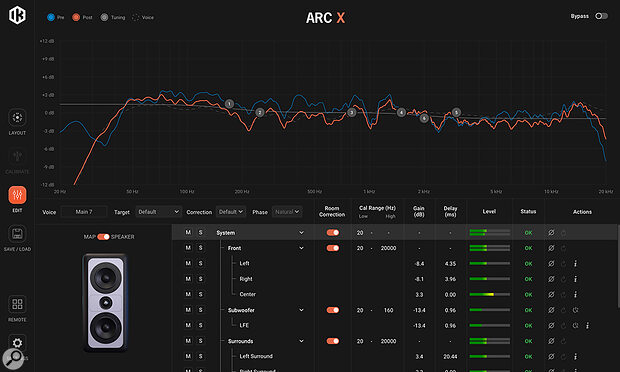Image resolution: width=620 pixels, height=372 pixels.
Task: Open the Layout page in the sidebar
Action: click(x=17, y=118)
